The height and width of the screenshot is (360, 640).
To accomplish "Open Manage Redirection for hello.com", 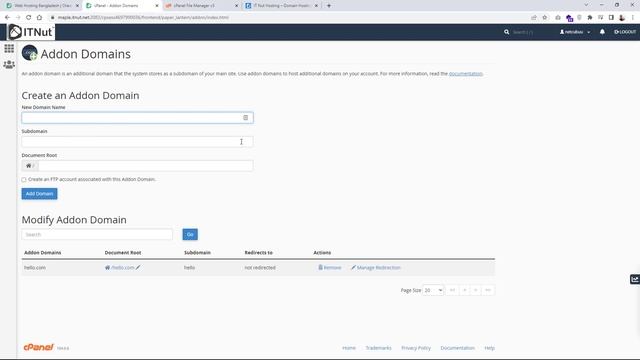I will 376,267.
